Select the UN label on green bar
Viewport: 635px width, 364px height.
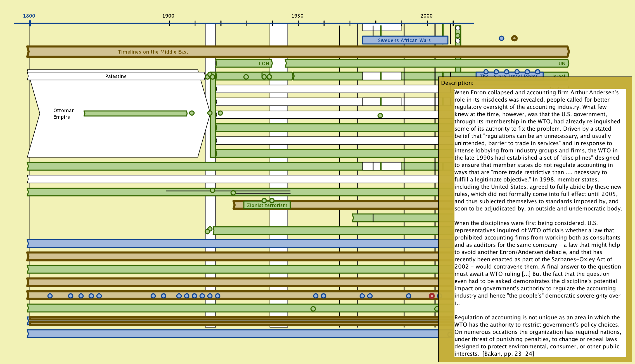click(562, 64)
